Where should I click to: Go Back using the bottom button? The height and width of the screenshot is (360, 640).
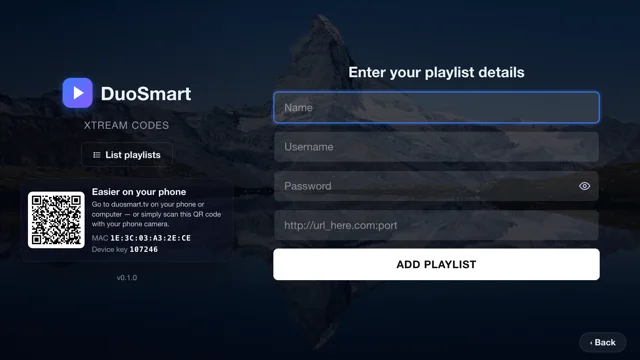603,342
